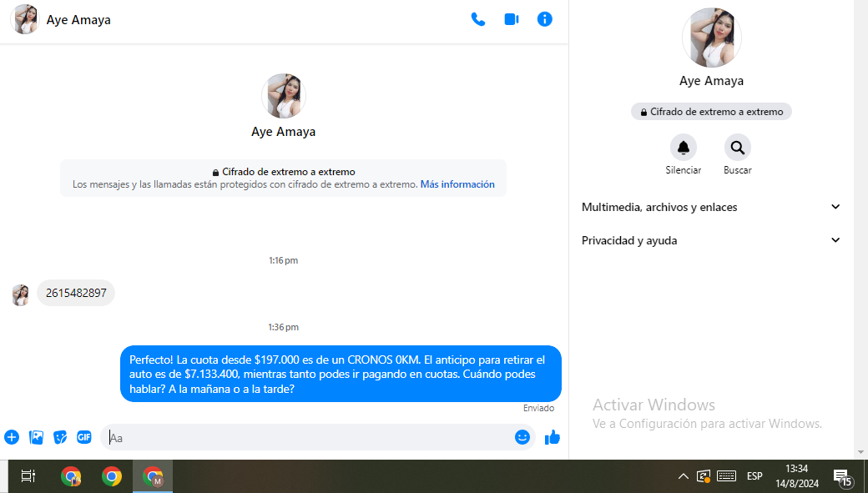Open Windows Task View in taskbar
Viewport: 868px width, 493px height.
(28, 476)
